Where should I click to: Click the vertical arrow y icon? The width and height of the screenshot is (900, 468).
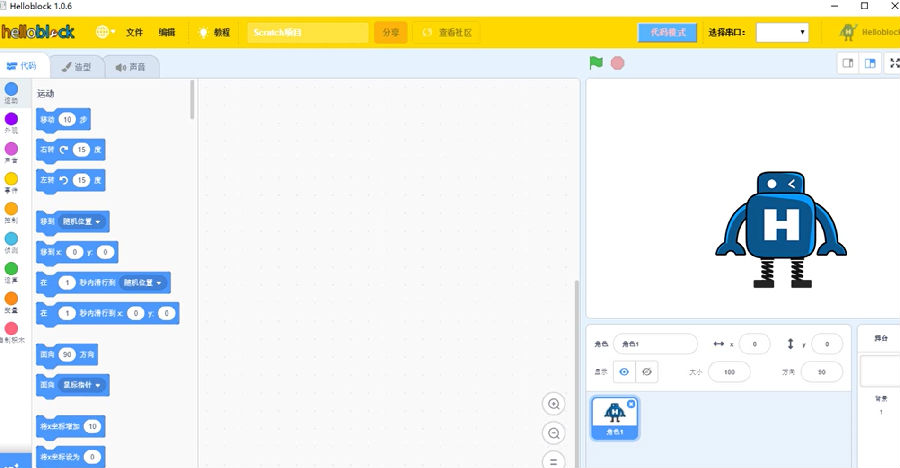pyautogui.click(x=790, y=344)
